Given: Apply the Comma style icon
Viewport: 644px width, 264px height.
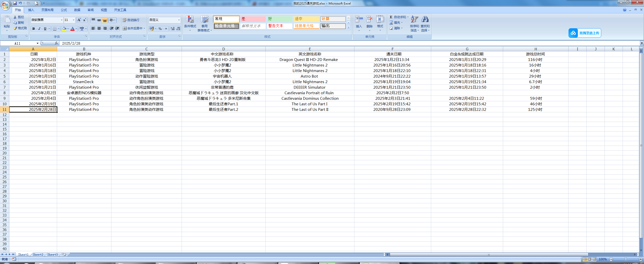Looking at the screenshot, I should click(x=166, y=29).
